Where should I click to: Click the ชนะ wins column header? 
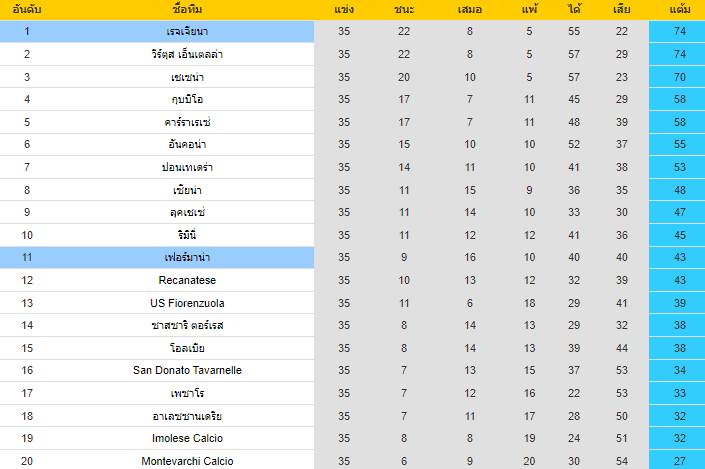[404, 9]
